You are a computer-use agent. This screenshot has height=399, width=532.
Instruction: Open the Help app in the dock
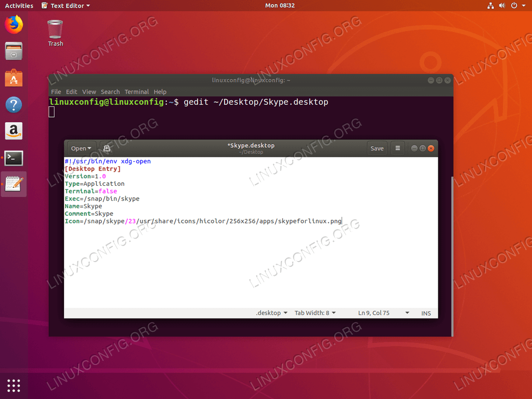tap(13, 105)
